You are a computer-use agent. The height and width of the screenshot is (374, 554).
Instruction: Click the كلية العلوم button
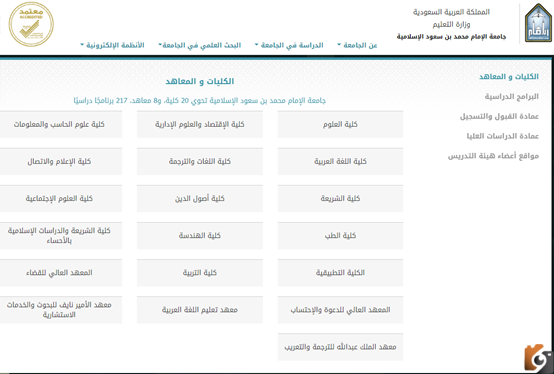click(340, 124)
